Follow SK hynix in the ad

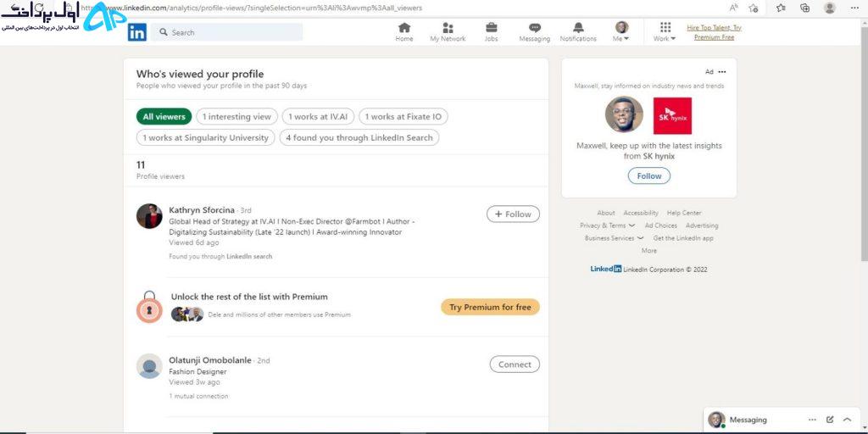tap(648, 175)
